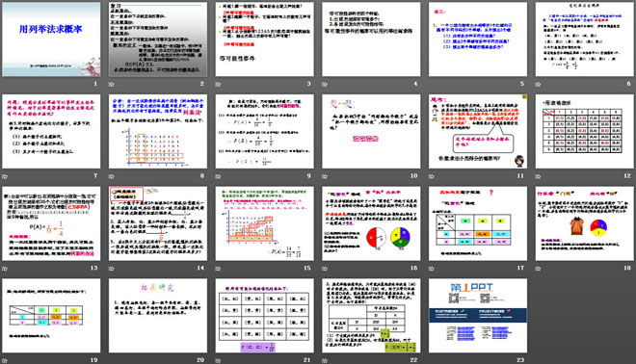Viewport: 636px width, 364px height.
Task: Select slide 12 thumbnail with the table 用表格表示
Action: click(585, 131)
